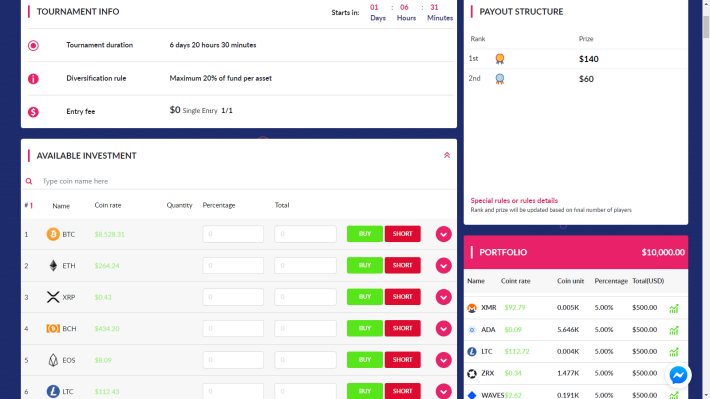Click BTC percentage input field

[x=233, y=234]
